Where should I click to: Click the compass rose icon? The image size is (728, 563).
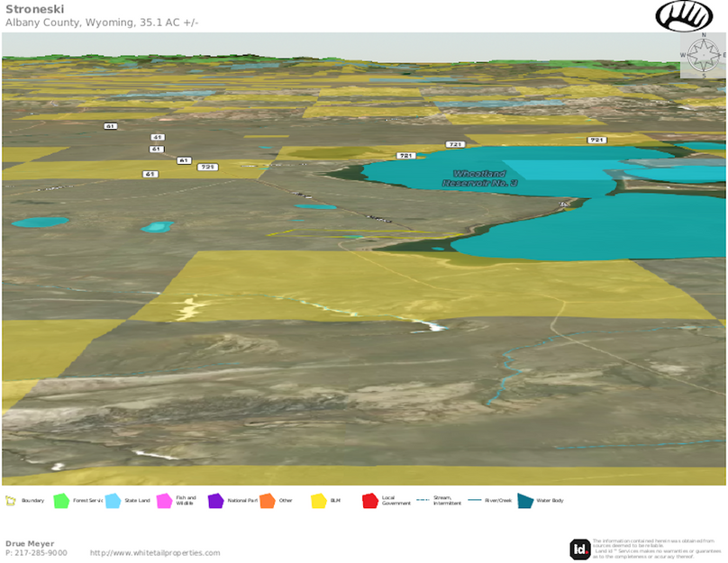coord(700,55)
